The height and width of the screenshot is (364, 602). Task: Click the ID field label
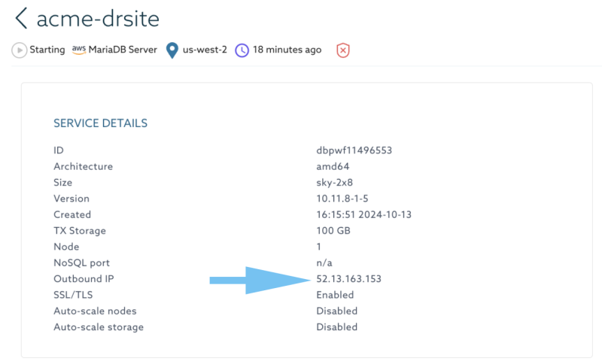59,150
